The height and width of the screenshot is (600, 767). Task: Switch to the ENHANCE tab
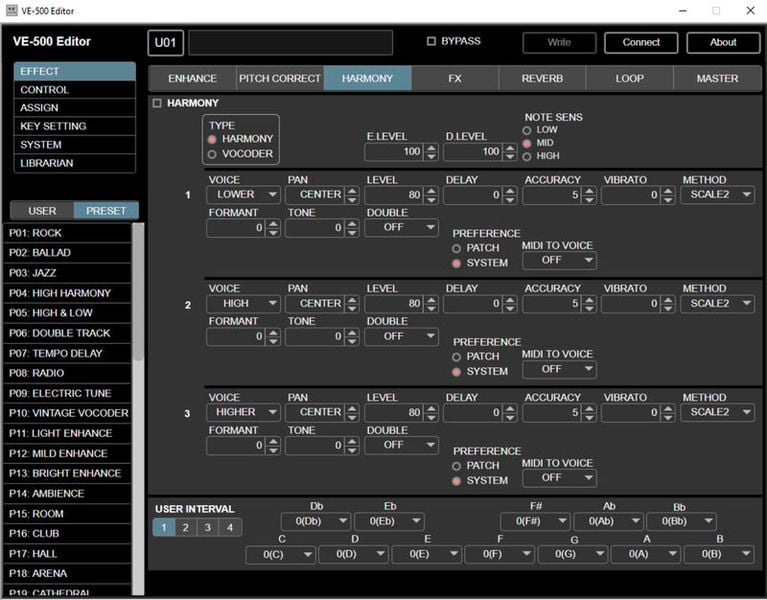point(192,78)
